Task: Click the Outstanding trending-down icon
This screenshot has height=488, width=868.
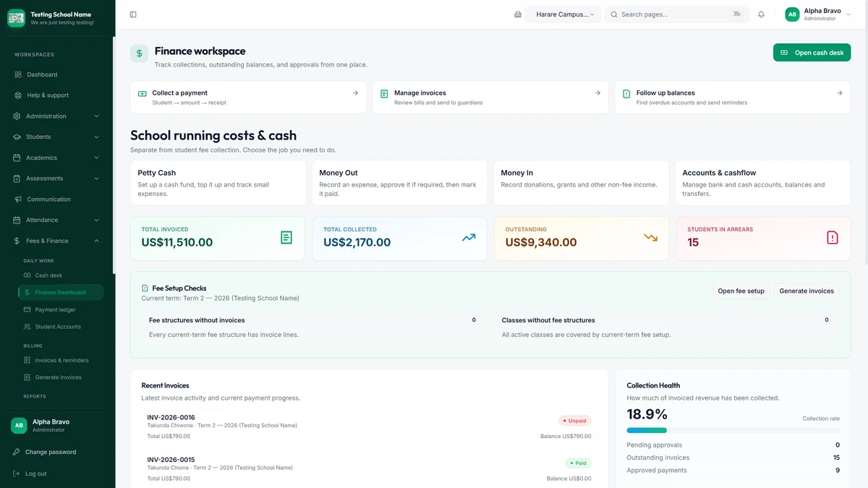Action: [650, 237]
